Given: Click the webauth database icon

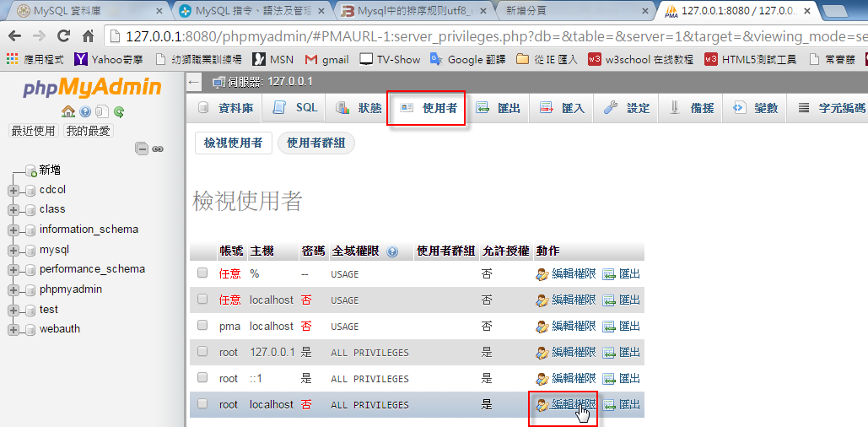Looking at the screenshot, I should (31, 329).
